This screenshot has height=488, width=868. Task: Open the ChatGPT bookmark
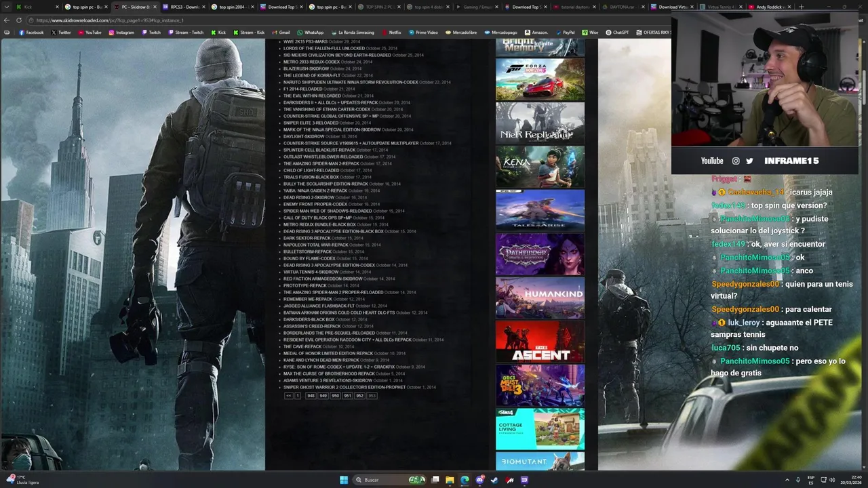[617, 32]
